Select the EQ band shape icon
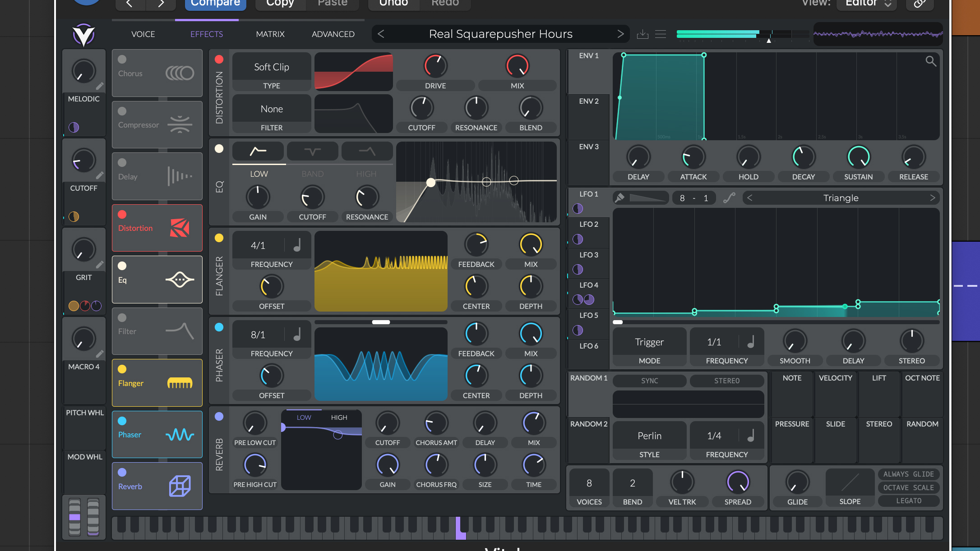The image size is (980, 551). pos(312,152)
